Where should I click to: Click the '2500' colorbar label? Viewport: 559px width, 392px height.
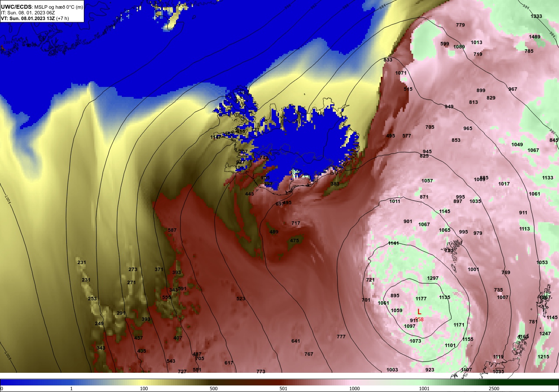pos(494,389)
